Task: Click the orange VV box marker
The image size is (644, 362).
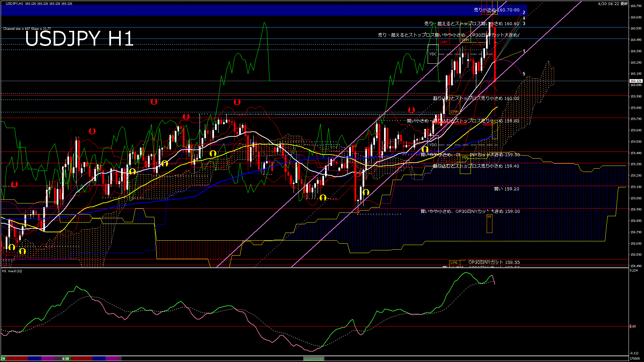Action: [x=489, y=224]
